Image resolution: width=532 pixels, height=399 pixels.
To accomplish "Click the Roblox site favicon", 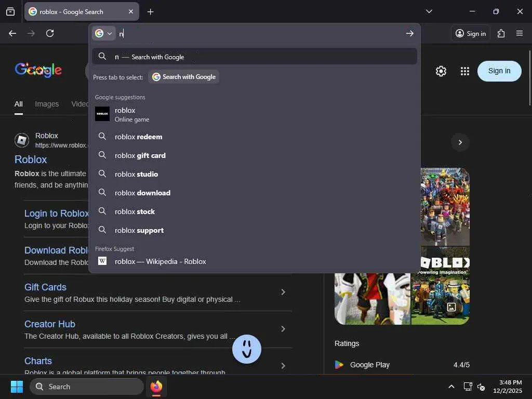I will 22,140.
